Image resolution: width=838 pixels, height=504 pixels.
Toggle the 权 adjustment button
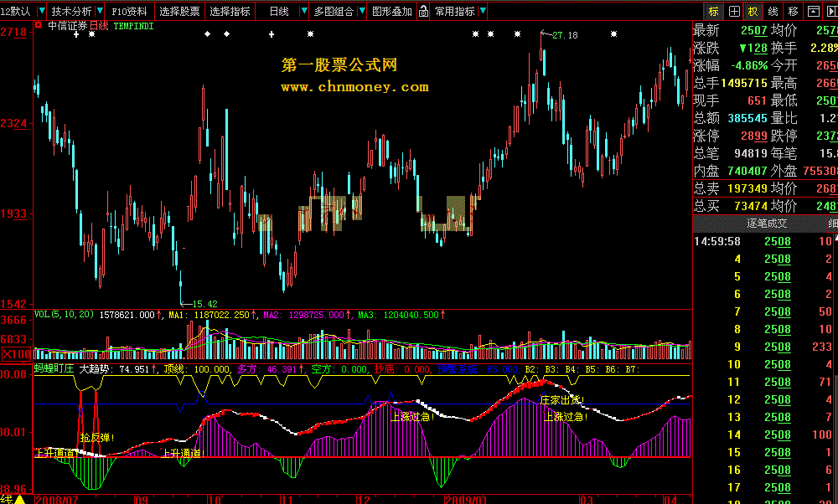[x=753, y=11]
